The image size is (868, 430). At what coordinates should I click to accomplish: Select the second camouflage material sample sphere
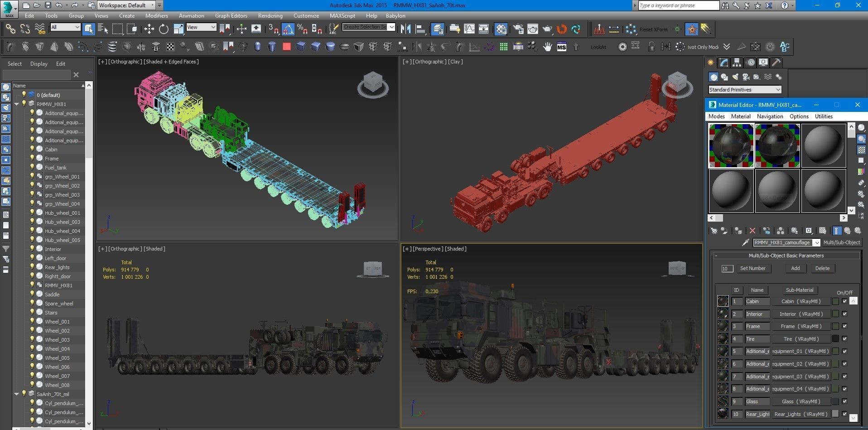click(x=777, y=146)
